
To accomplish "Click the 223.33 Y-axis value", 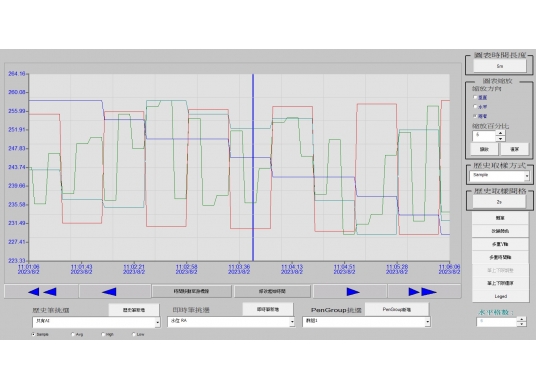I will pyautogui.click(x=17, y=260).
